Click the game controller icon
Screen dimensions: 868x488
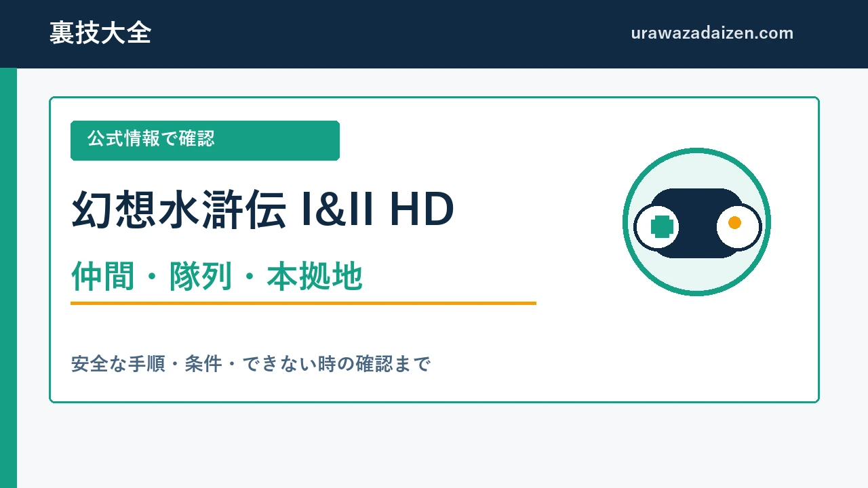tap(697, 222)
